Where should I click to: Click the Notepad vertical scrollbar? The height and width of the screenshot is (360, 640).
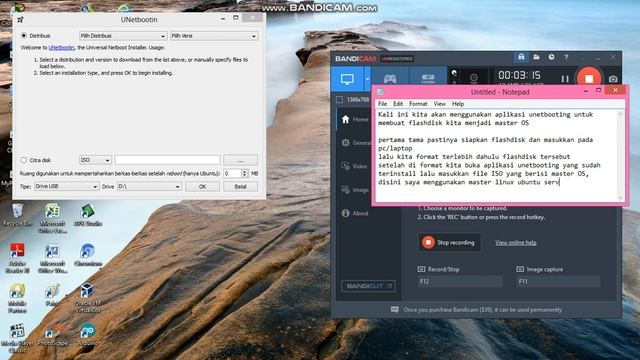(x=620, y=156)
